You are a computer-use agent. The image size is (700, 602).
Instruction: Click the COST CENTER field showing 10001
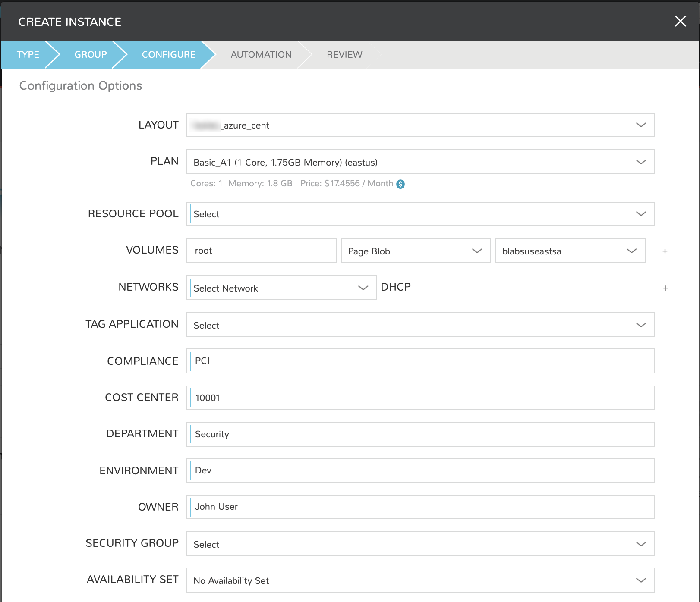pyautogui.click(x=421, y=398)
